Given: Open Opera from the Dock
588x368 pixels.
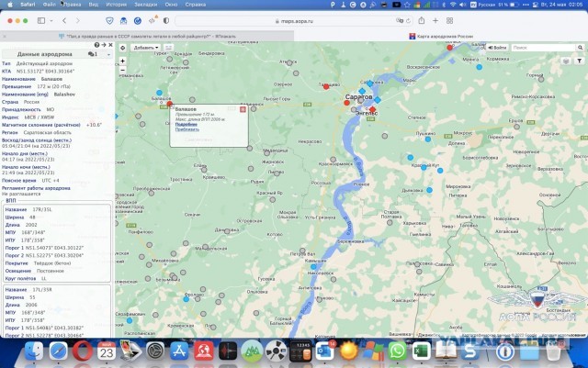Looking at the screenshot, I should point(83,351).
